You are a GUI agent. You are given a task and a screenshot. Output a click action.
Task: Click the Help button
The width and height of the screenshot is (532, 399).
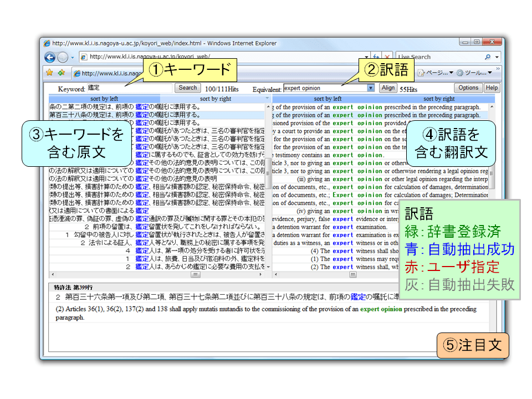point(492,88)
